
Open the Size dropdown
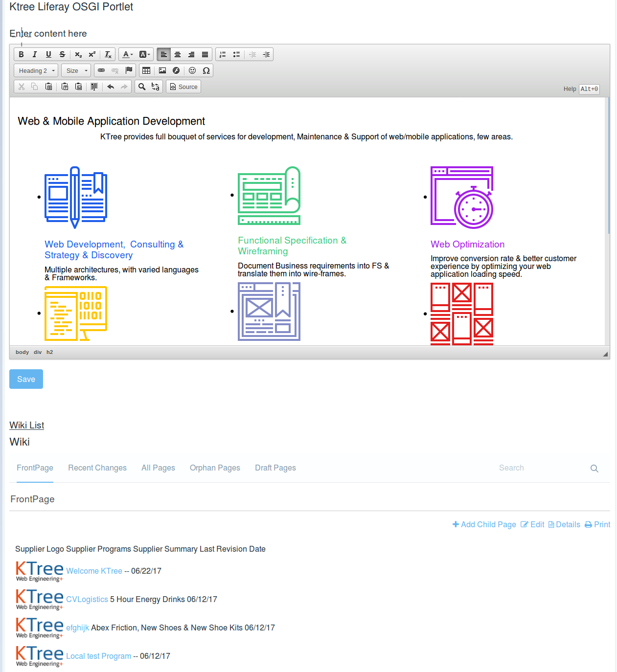pos(75,70)
